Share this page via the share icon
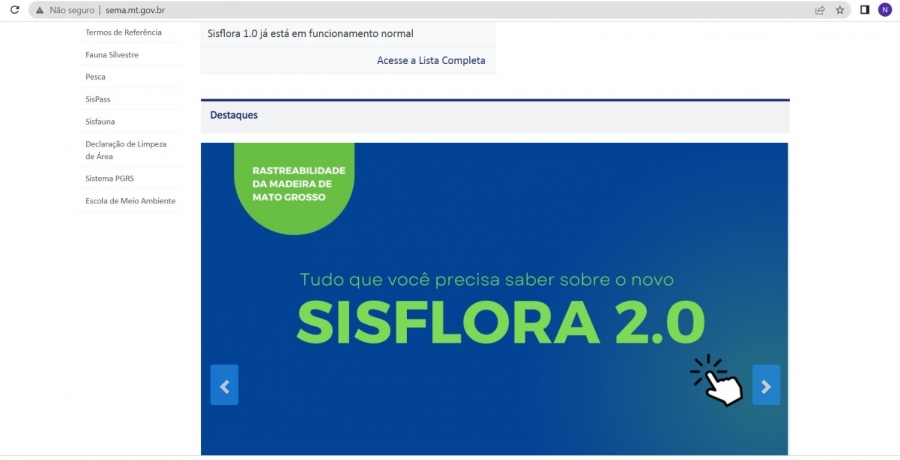The image size is (900, 460). coord(820,10)
